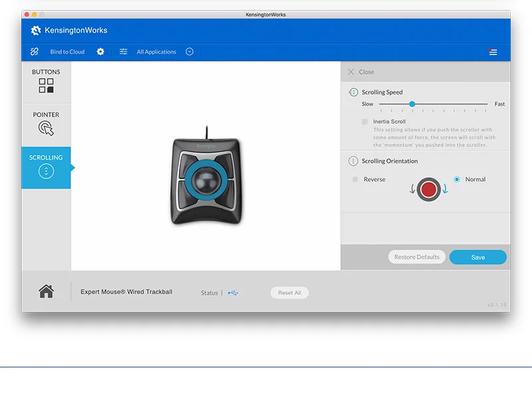The height and width of the screenshot is (416, 532).
Task: Click the USB connection status icon
Action: [233, 293]
